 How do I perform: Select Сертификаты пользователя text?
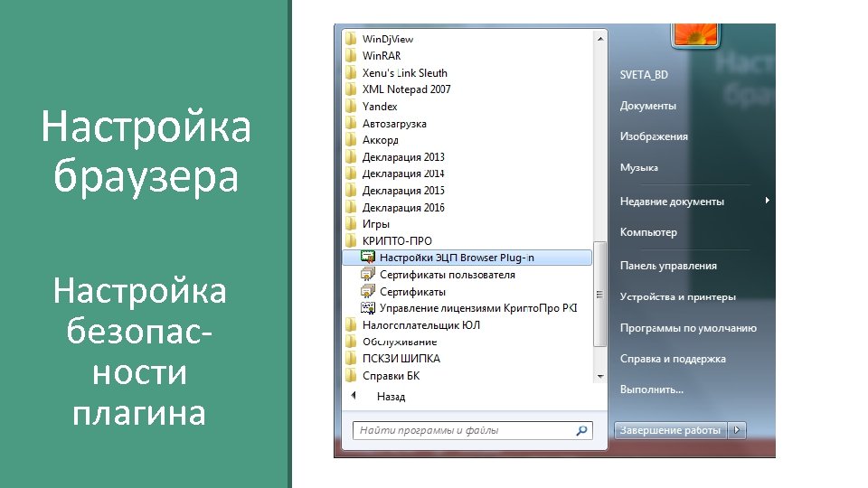point(448,275)
